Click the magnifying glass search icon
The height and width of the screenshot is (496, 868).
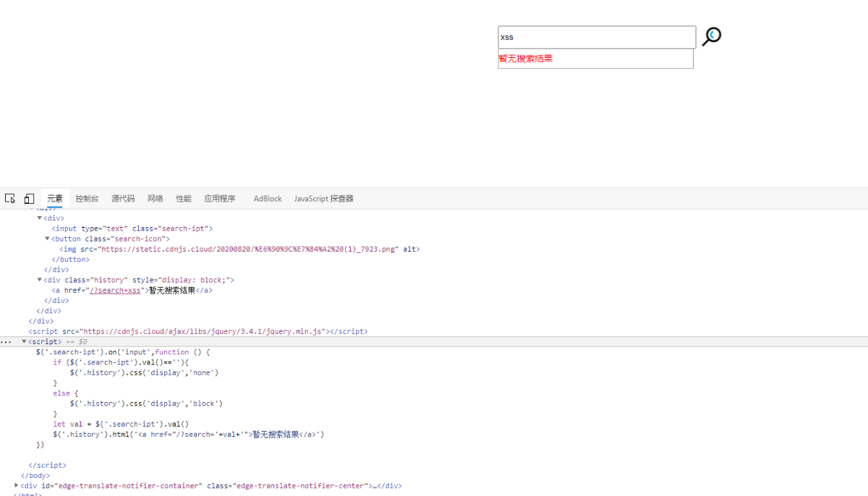tap(711, 36)
